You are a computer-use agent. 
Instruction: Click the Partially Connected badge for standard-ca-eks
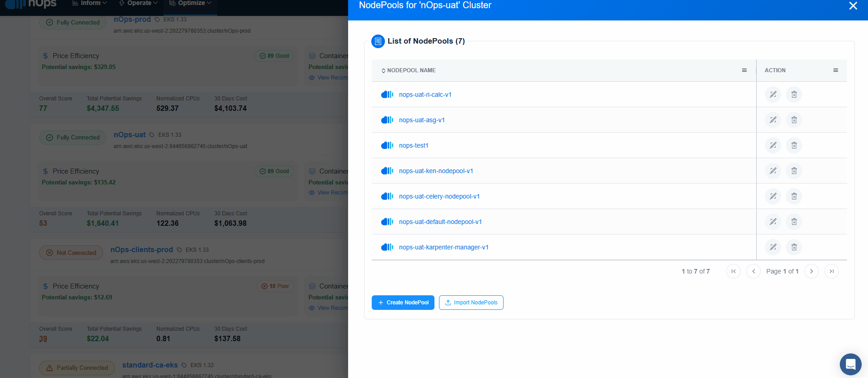[x=77, y=368]
